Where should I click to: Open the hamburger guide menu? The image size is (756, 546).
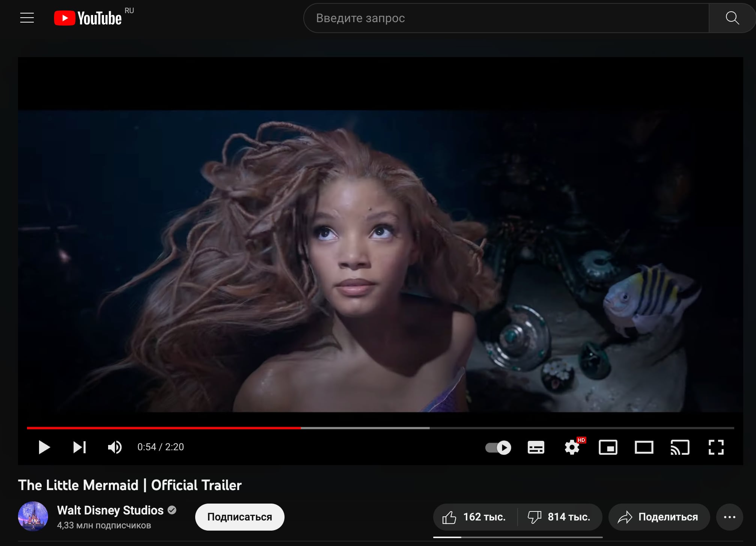tap(27, 18)
